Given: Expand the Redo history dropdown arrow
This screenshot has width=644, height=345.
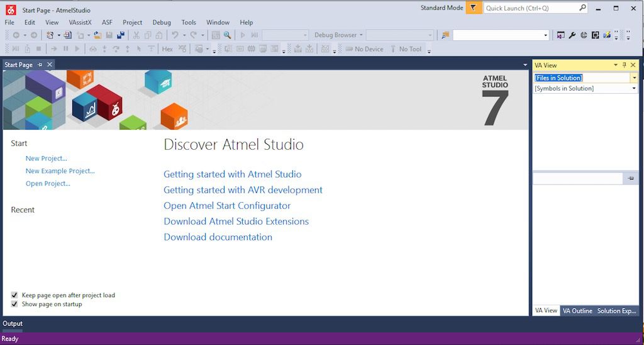Looking at the screenshot, I should (203, 35).
